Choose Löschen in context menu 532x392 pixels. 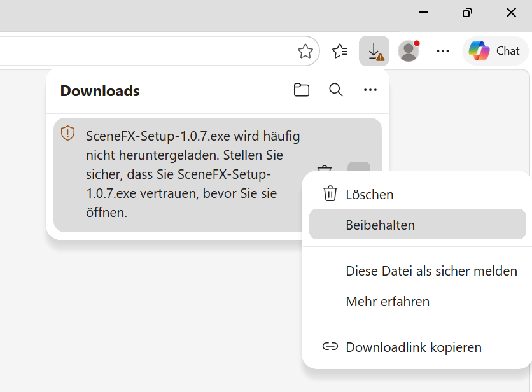point(417,195)
